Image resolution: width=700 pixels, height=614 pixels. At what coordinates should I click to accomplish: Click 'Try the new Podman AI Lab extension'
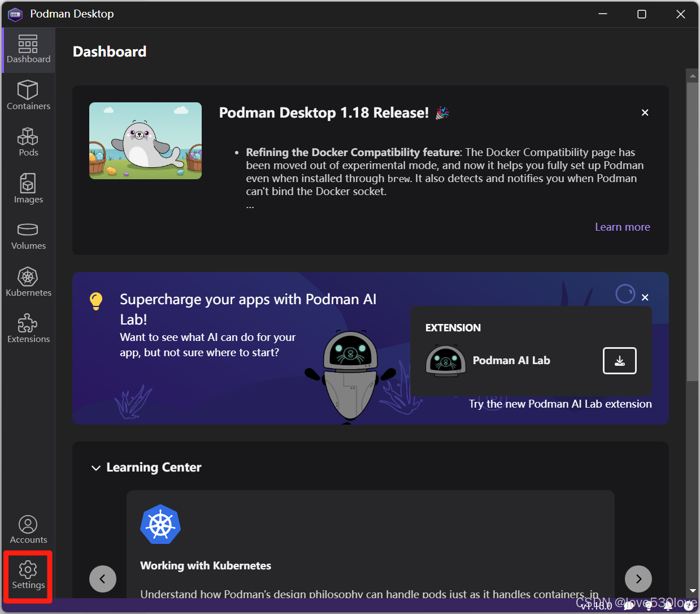[560, 404]
